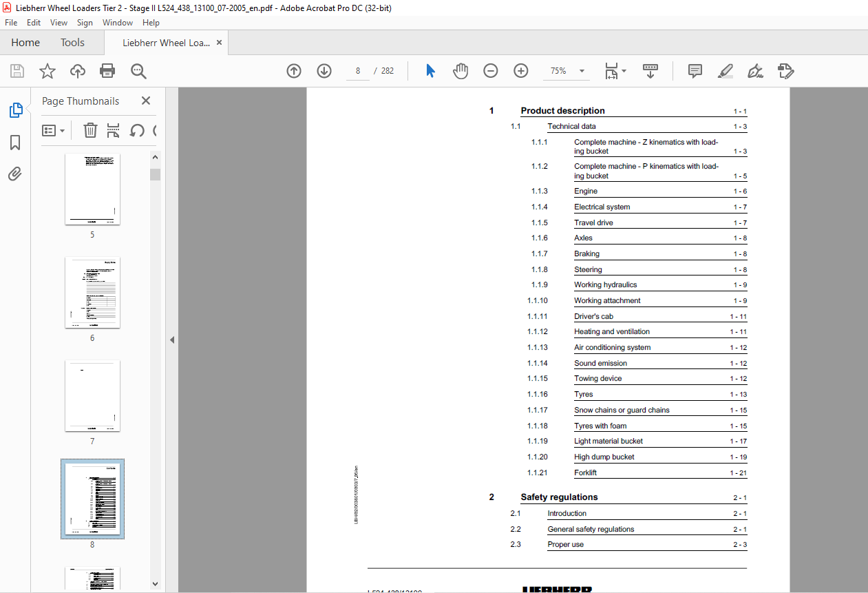The width and height of the screenshot is (868, 593).
Task: Follow the Travel drive entry
Action: (x=593, y=223)
